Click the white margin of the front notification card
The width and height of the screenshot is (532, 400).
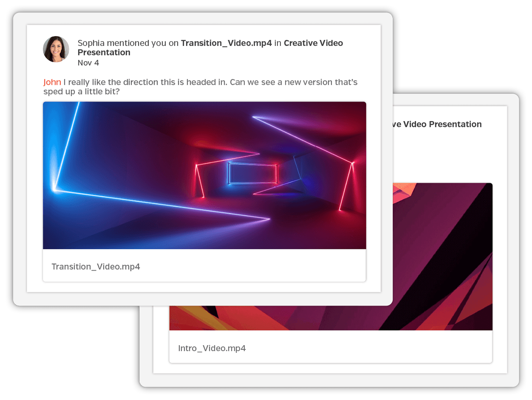[x=204, y=286]
